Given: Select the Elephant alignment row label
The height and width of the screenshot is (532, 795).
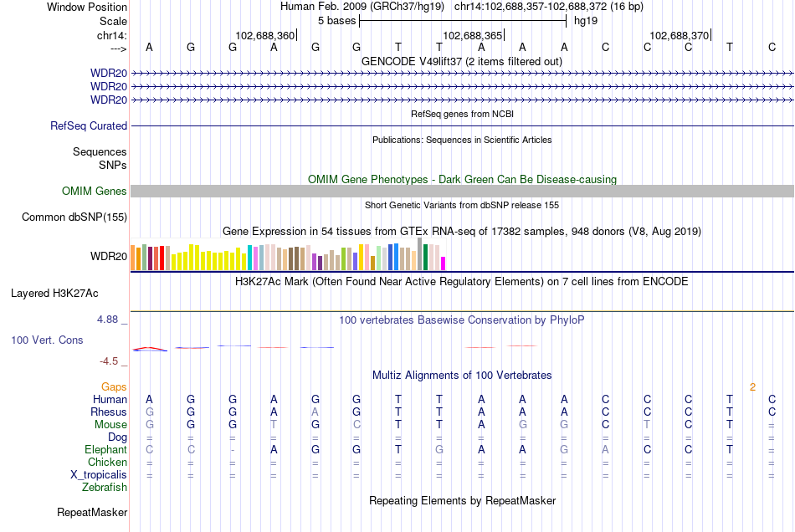Looking at the screenshot, I should tap(105, 449).
